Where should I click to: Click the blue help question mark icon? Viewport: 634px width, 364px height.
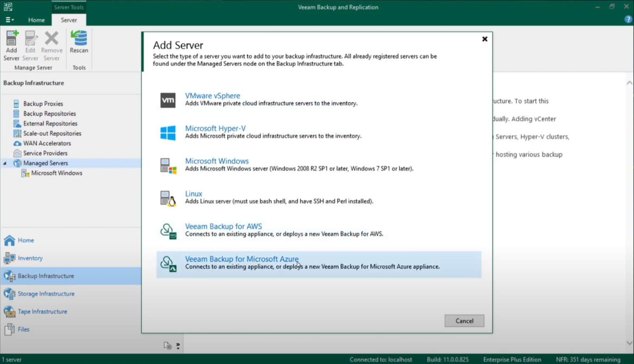tap(628, 19)
